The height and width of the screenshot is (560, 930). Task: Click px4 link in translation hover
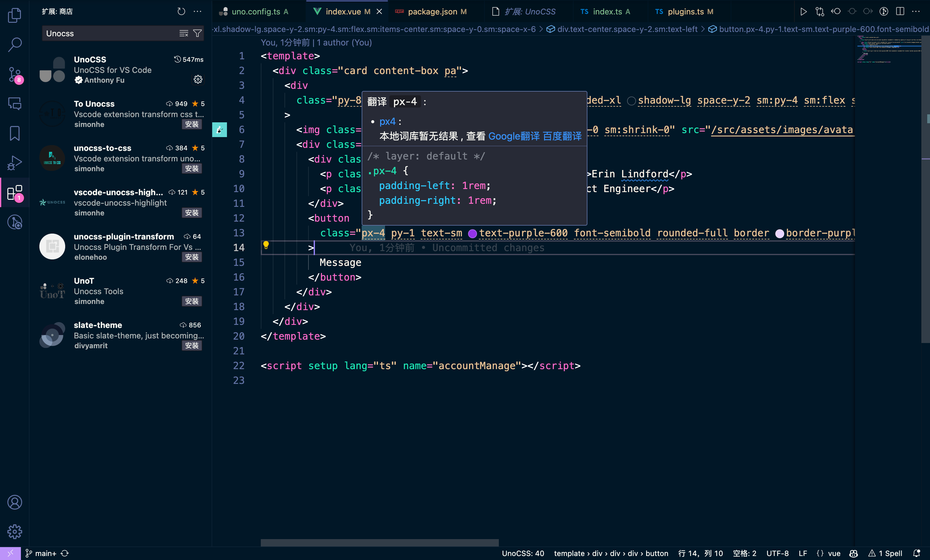(387, 121)
